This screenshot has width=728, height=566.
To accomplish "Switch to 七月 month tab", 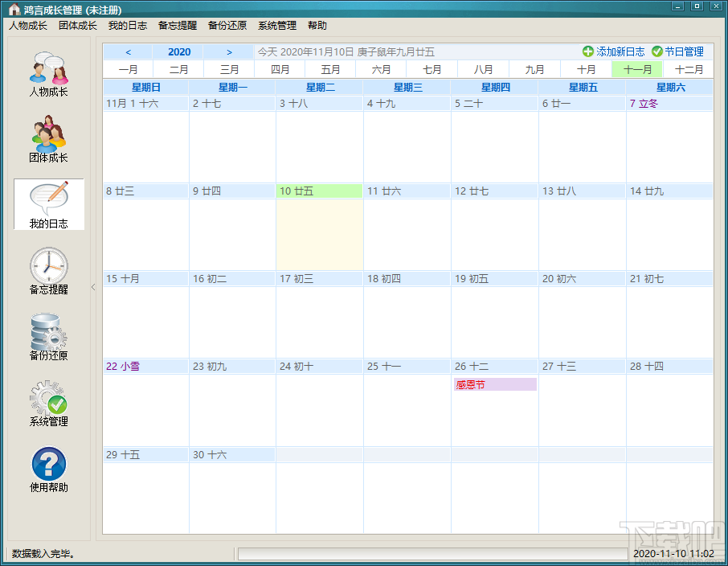I will tap(432, 70).
